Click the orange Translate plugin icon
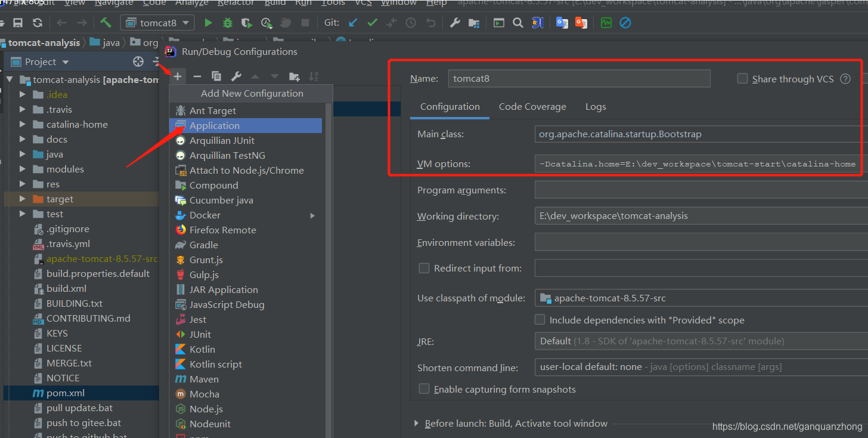This screenshot has width=868, height=438. 581,23
